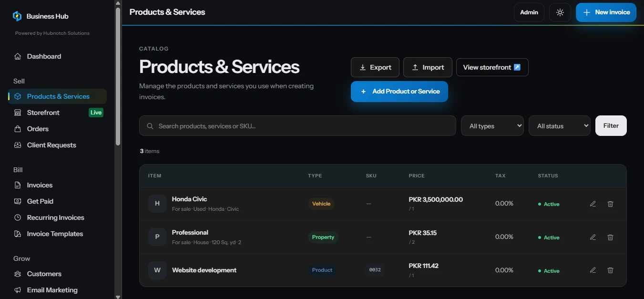Delete the Professional item via trash icon

[610, 237]
